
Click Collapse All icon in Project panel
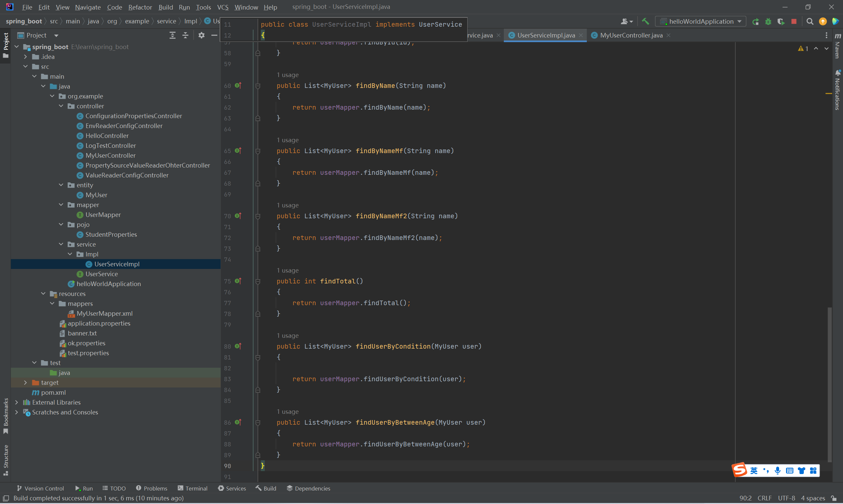[185, 35]
